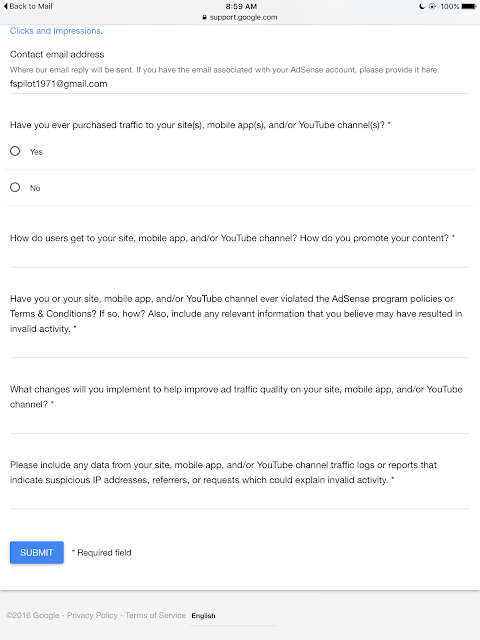This screenshot has height=640, width=480.
Task: Select No for purchased traffic
Action: pyautogui.click(x=15, y=187)
